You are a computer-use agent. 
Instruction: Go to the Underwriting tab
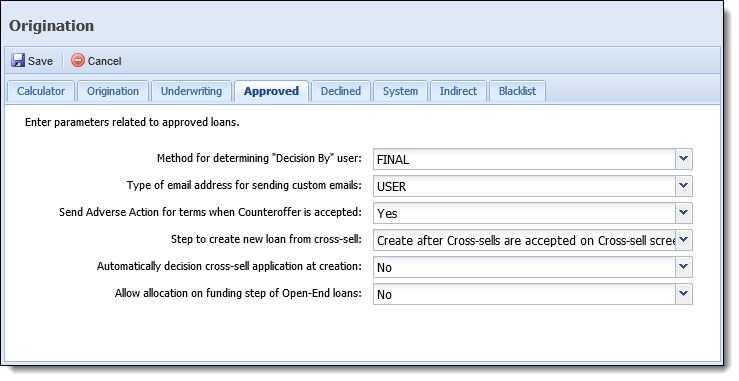coord(191,91)
